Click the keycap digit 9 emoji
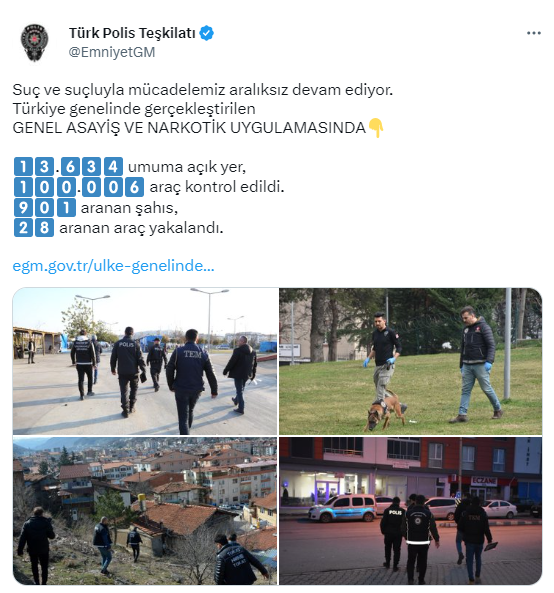The image size is (554, 593). [23, 208]
